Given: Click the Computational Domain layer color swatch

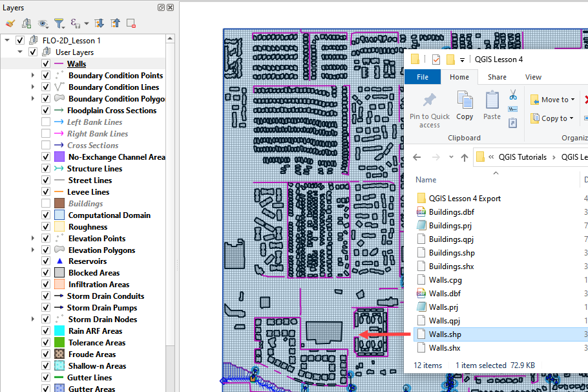Looking at the screenshot, I should coord(59,215).
